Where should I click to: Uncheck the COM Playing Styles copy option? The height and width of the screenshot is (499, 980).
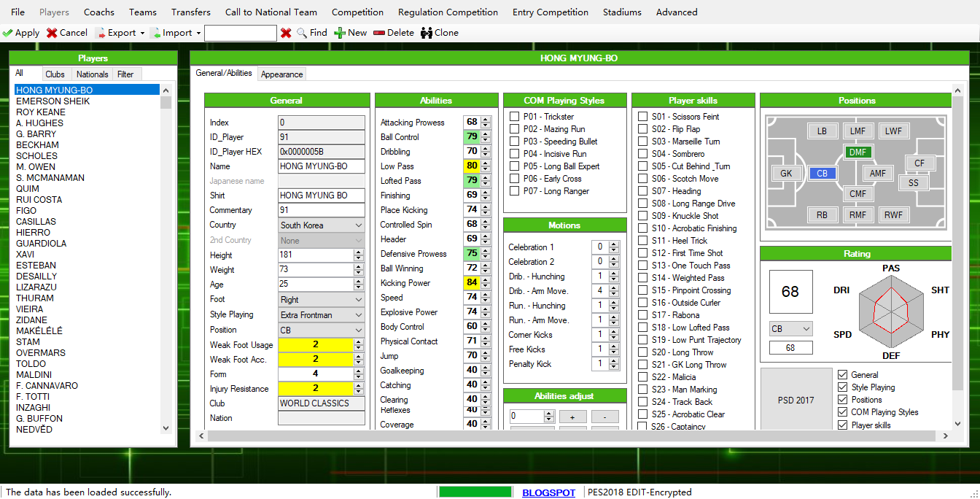click(843, 412)
